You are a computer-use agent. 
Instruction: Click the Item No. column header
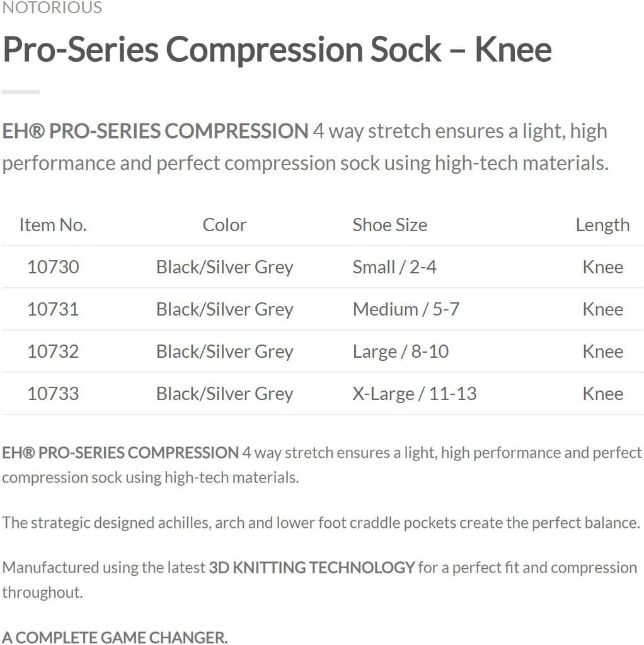pos(53,225)
